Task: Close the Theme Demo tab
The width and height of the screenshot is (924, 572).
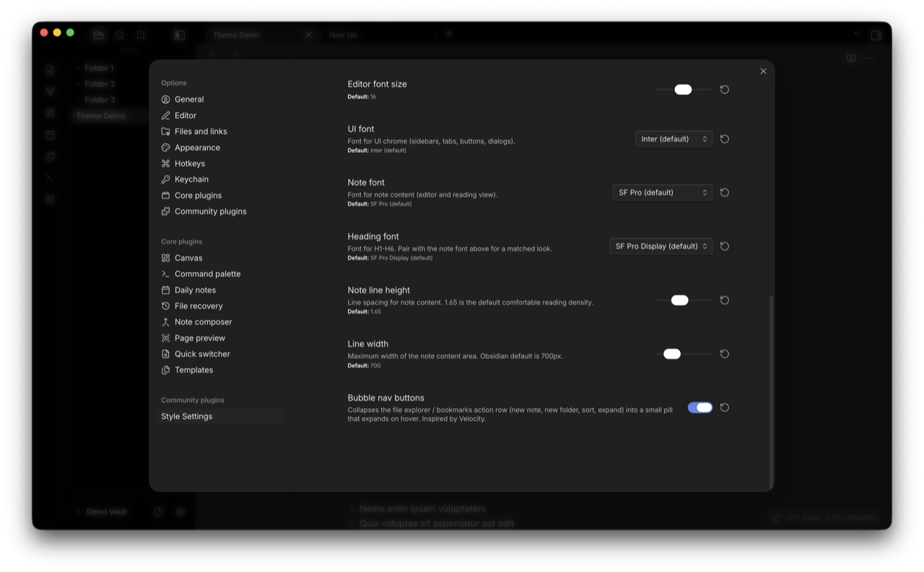Action: pyautogui.click(x=308, y=35)
